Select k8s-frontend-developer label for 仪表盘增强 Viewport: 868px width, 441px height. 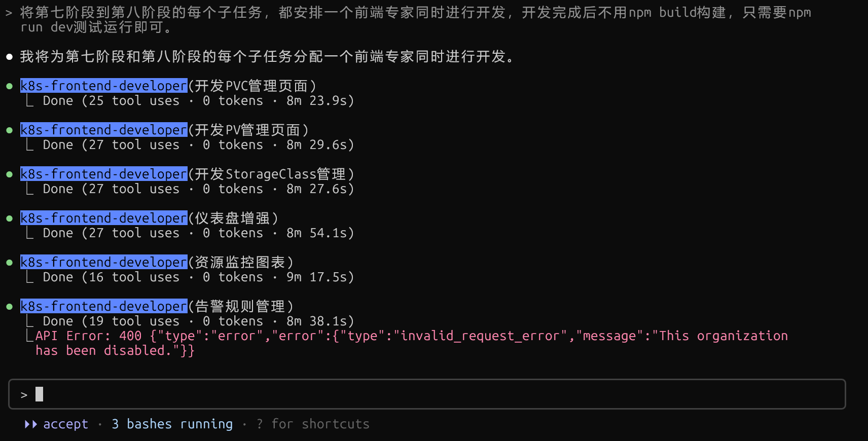104,218
